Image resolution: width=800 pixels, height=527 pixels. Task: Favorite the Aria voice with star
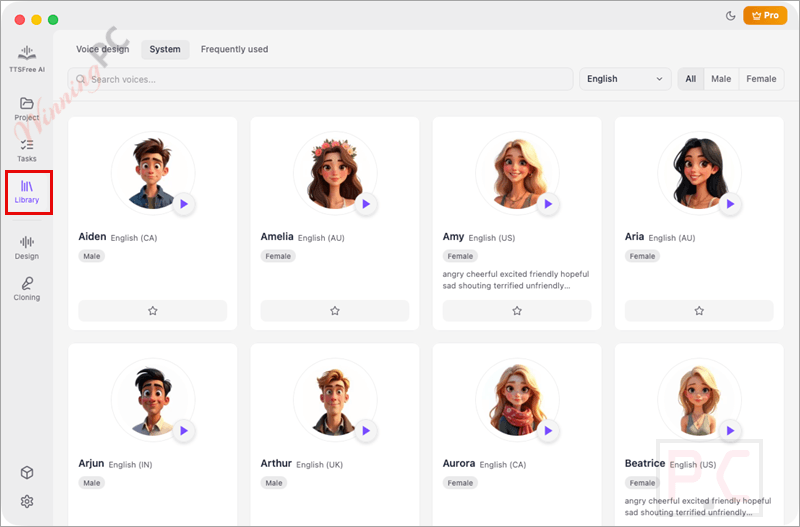[699, 311]
